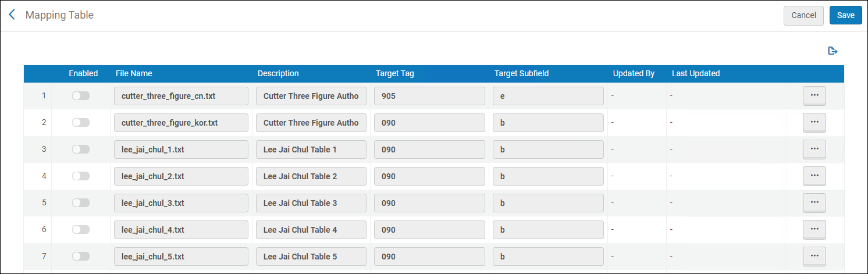Click the Target Tag field showing 905
The width and height of the screenshot is (868, 274).
429,96
